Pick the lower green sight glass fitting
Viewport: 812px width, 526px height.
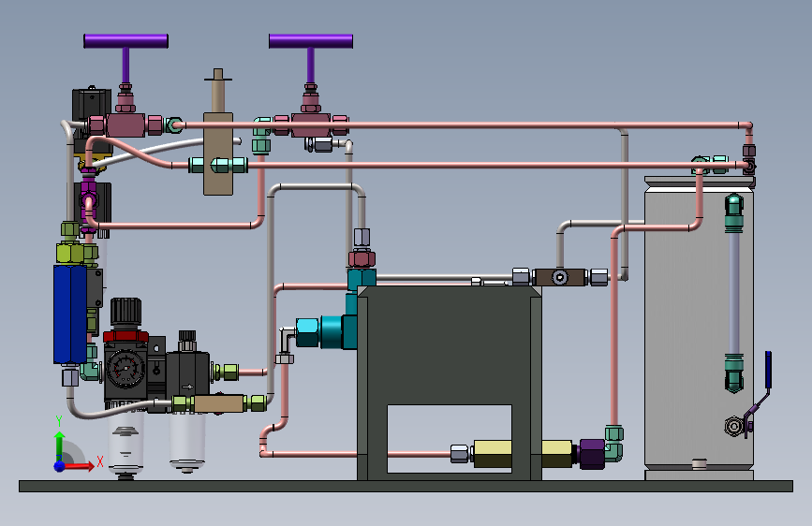734,373
